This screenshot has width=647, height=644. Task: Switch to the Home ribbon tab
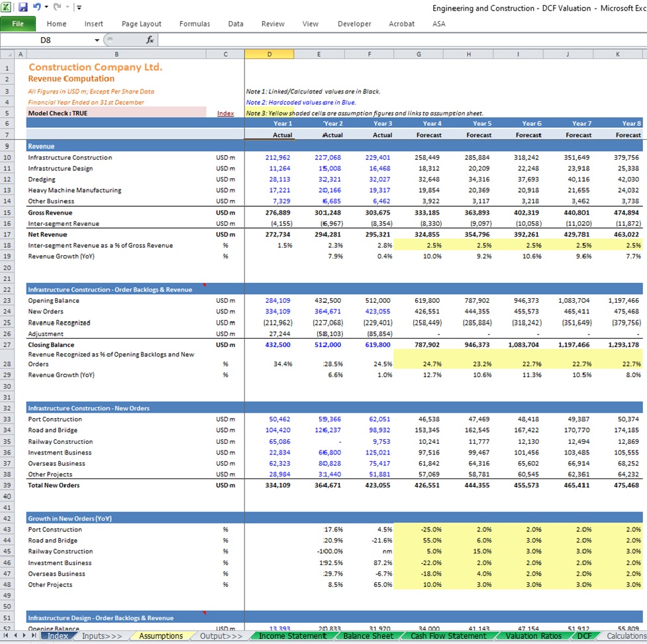56,24
